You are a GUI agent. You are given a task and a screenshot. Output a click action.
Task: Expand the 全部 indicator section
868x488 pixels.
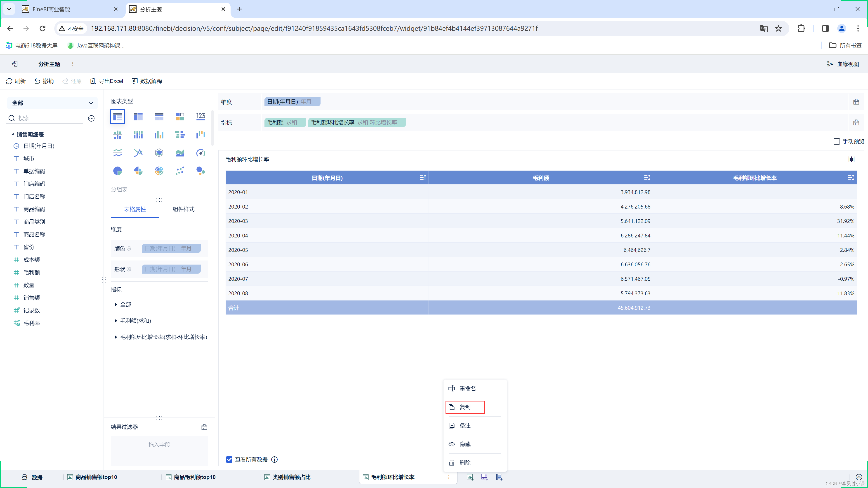click(116, 305)
